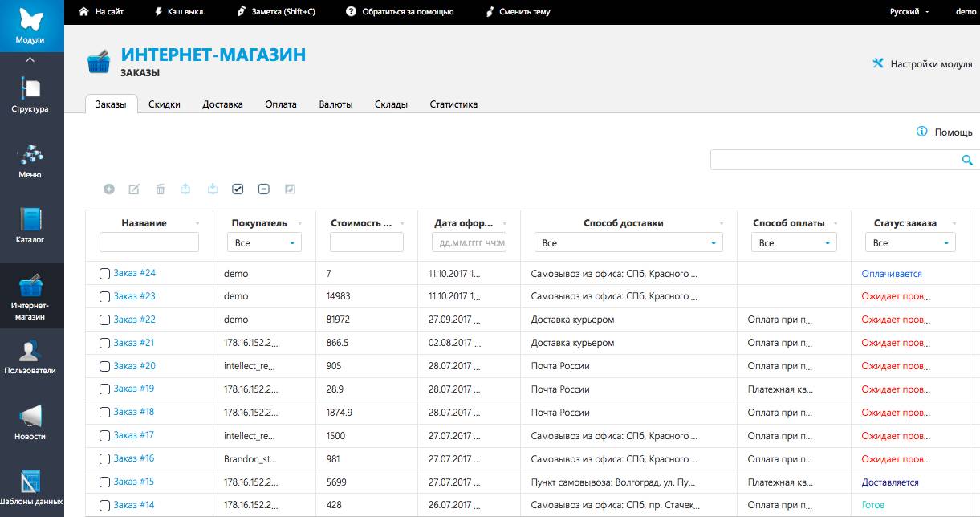Open the Новости module in sidebar
980x517 pixels.
30,422
